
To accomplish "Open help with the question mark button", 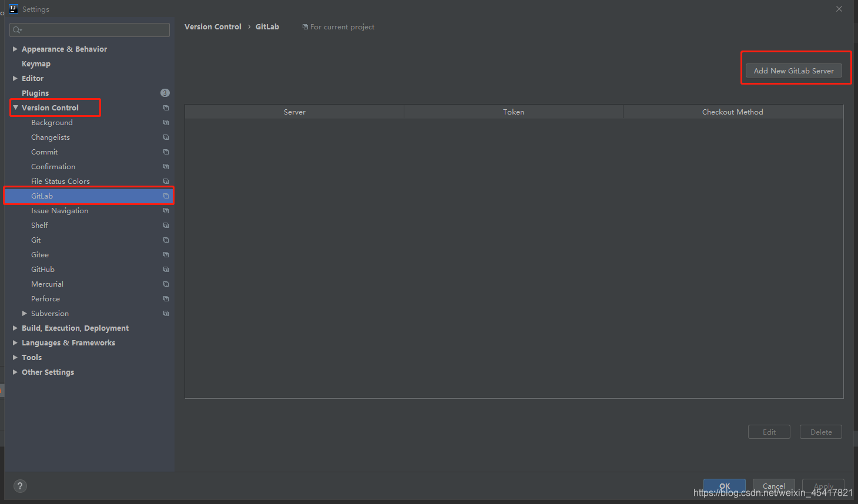I will tap(20, 486).
